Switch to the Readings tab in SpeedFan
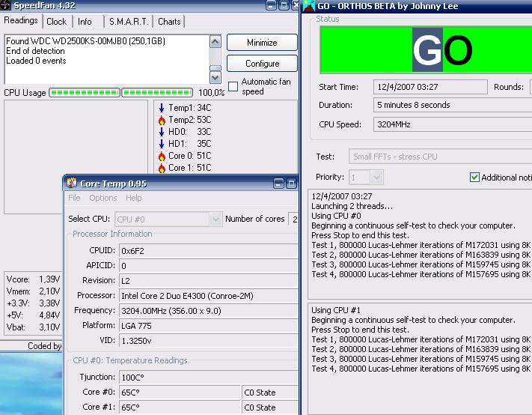 (21, 20)
